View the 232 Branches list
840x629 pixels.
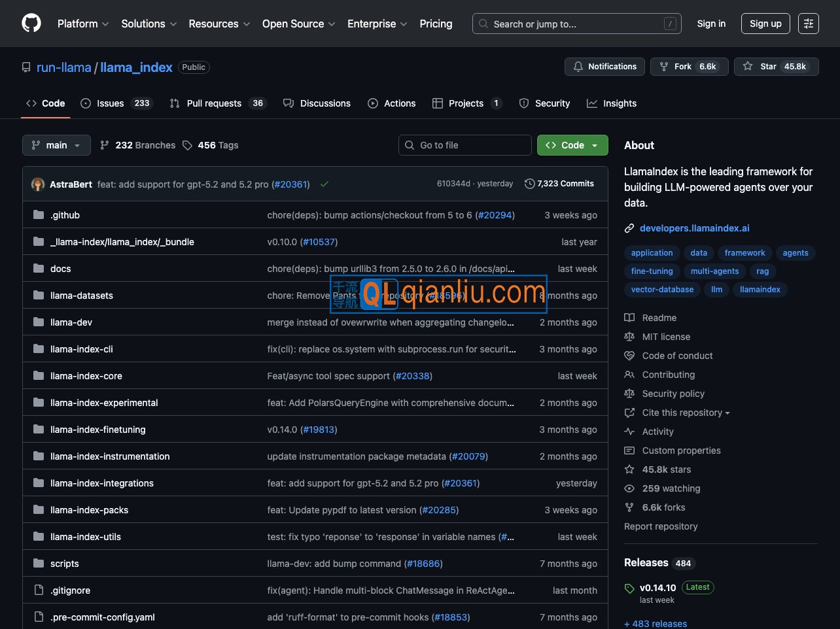(138, 145)
